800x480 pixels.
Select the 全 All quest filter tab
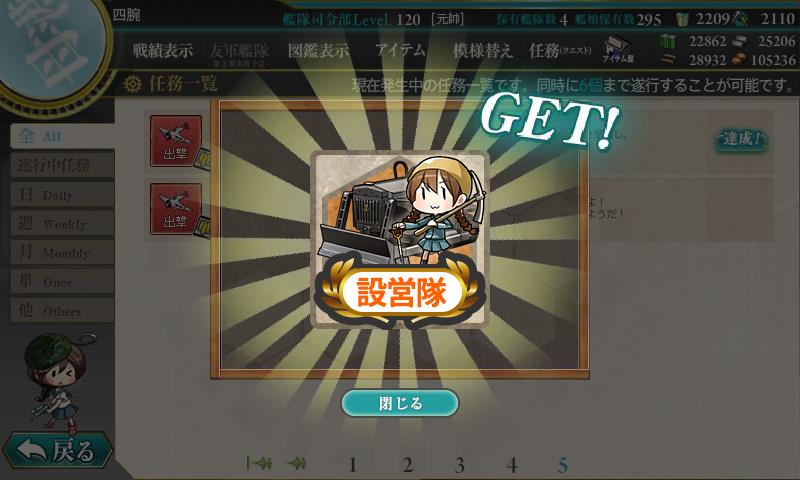(62, 136)
